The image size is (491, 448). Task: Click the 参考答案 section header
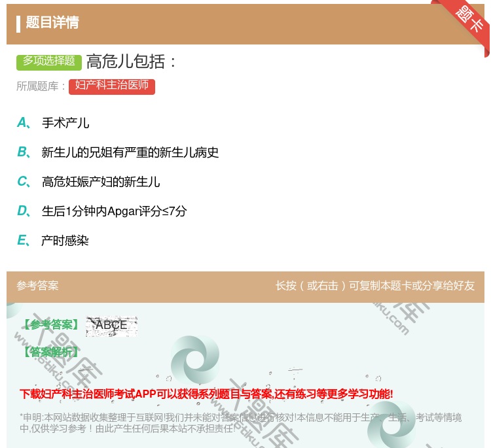pyautogui.click(x=37, y=285)
